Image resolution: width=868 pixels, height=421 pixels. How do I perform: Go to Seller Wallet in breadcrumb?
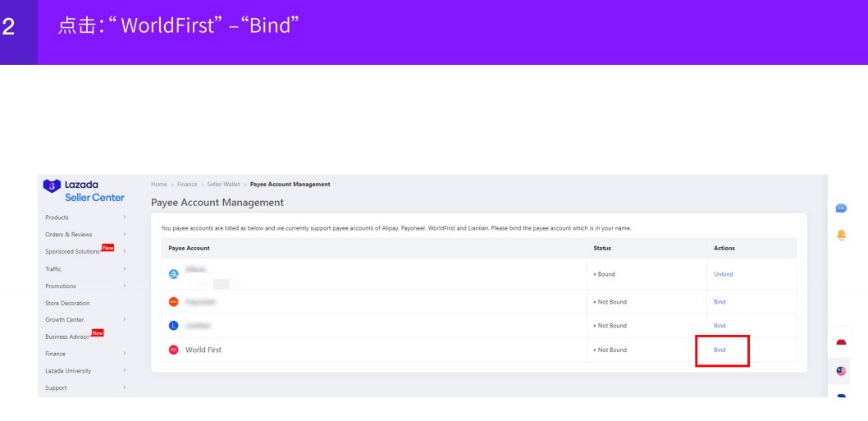click(224, 185)
